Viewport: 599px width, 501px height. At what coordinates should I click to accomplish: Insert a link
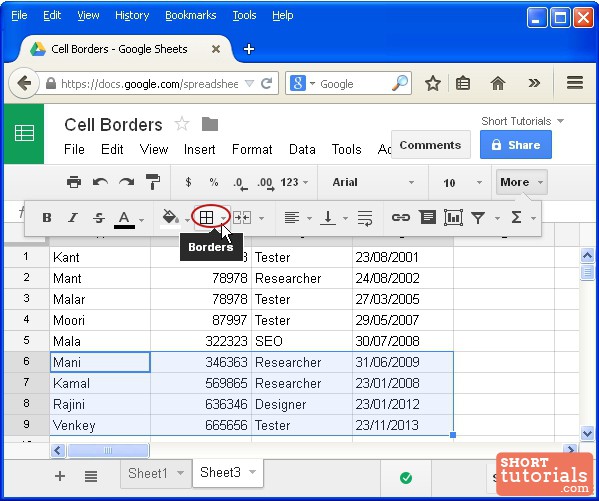(401, 218)
